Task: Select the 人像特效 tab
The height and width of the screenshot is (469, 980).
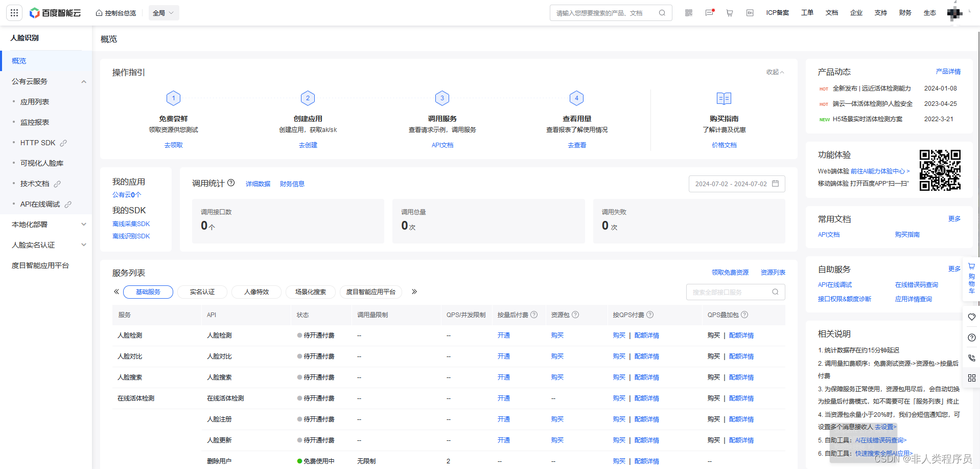Action: point(256,292)
